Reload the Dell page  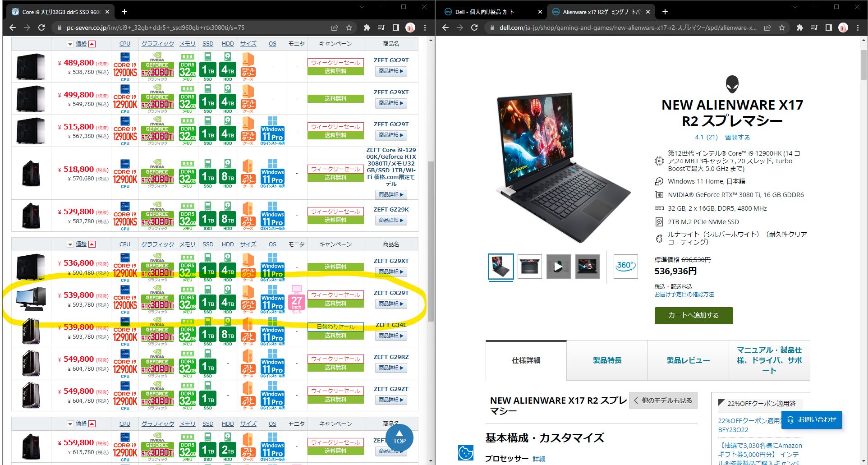[474, 28]
